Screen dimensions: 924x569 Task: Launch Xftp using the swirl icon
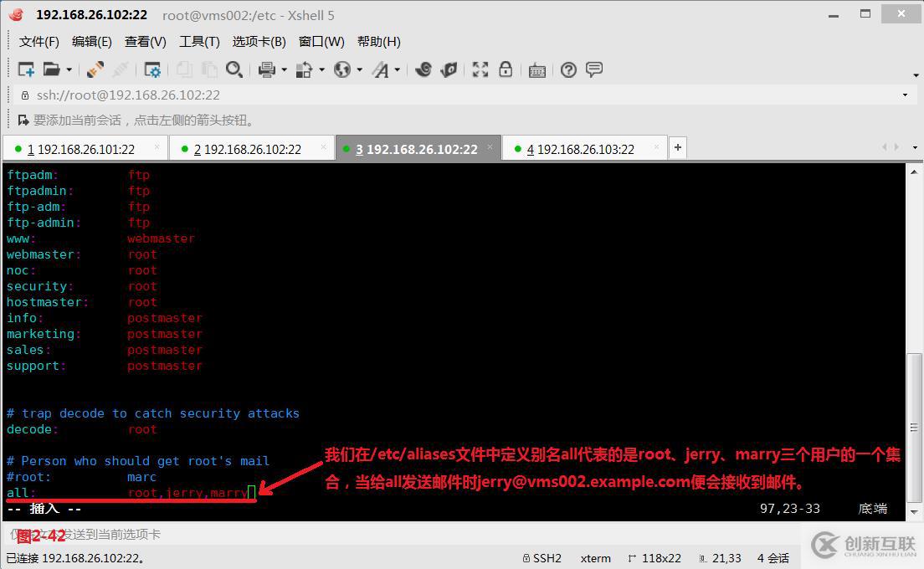423,70
